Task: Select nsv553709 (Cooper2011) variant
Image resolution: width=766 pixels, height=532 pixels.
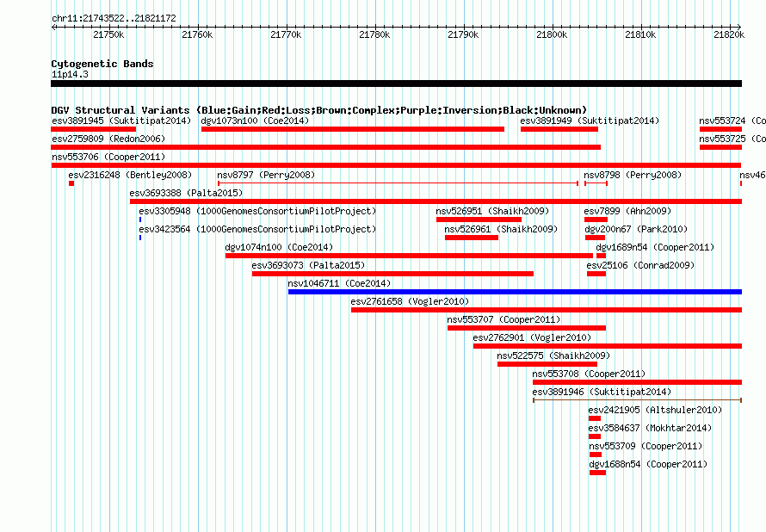Action: pos(596,455)
